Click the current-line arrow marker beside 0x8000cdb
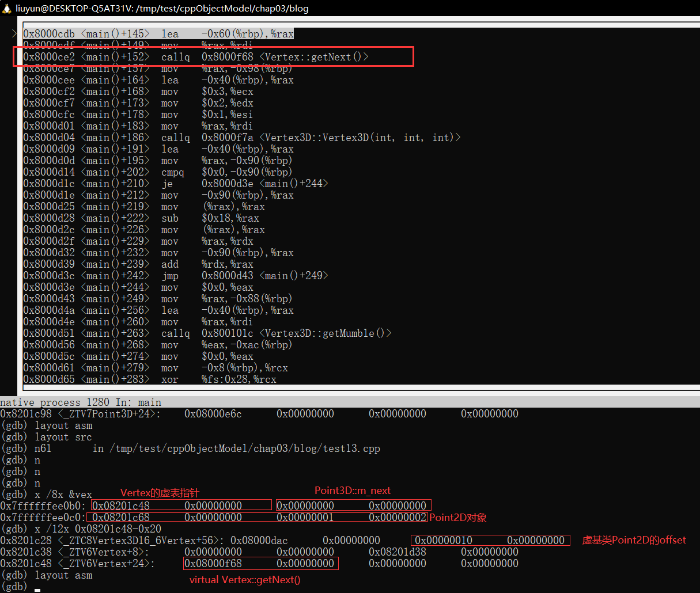Viewport: 700px width, 593px height. pyautogui.click(x=14, y=34)
